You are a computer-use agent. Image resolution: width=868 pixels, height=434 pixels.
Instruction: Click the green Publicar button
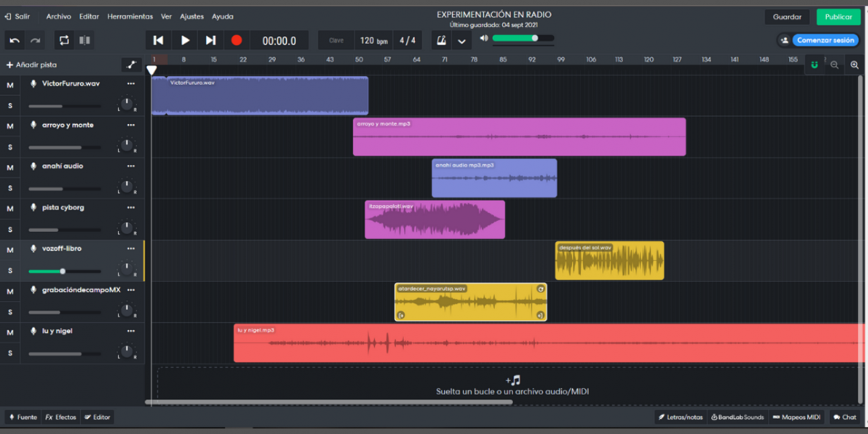838,17
